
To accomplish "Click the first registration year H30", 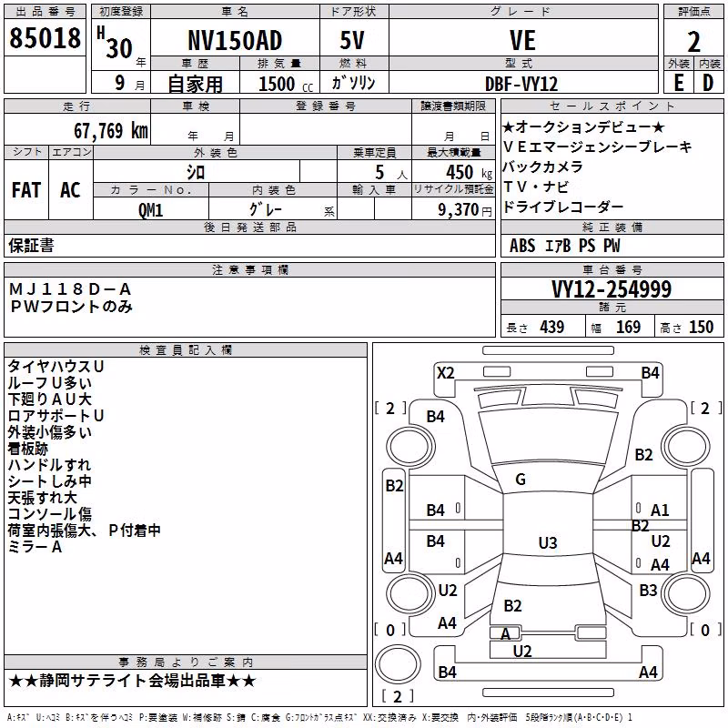I will [x=121, y=44].
